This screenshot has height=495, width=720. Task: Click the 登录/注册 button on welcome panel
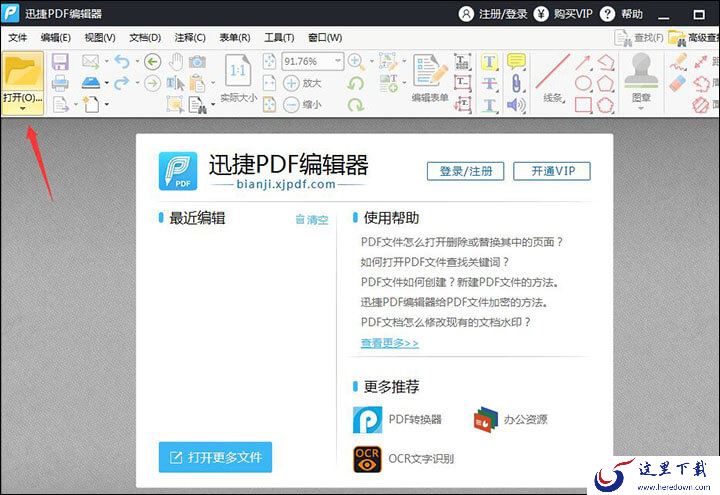466,171
